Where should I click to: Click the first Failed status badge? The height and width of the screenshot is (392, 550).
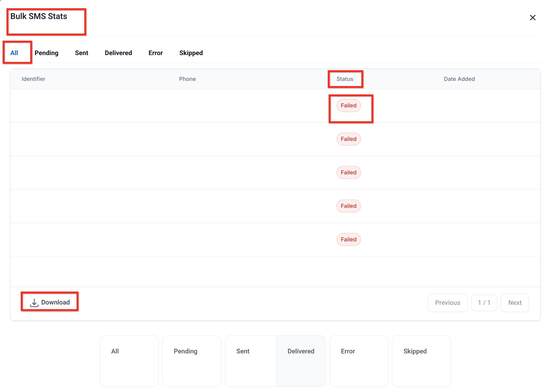pos(348,105)
